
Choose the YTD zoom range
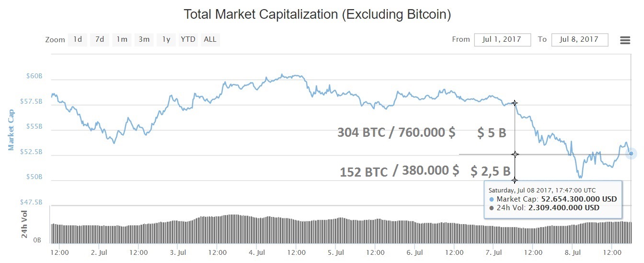[x=188, y=39]
